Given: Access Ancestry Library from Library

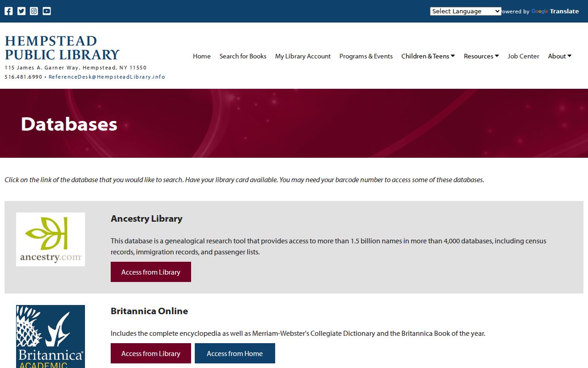Looking at the screenshot, I should click(x=151, y=272).
